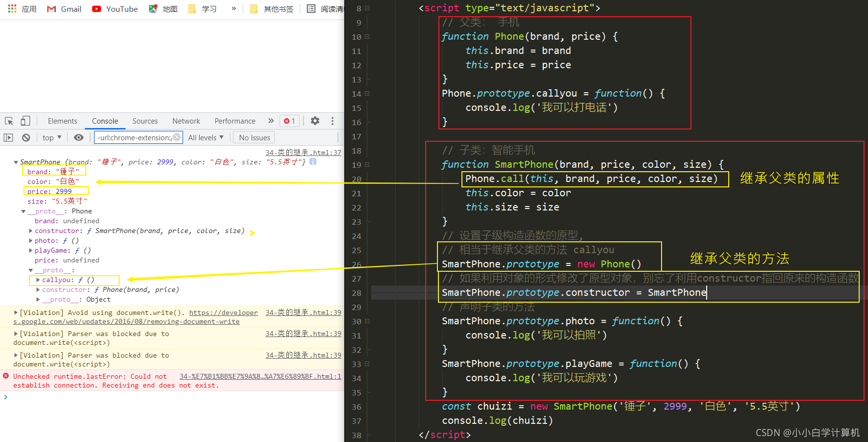Create a live expression with the eye icon
The height and width of the screenshot is (442, 868).
(x=78, y=137)
